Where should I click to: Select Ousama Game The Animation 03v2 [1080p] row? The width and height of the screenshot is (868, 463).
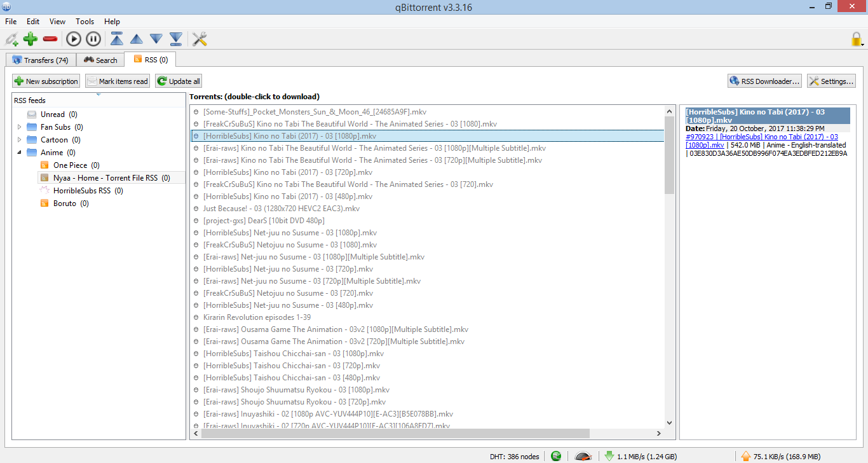pyautogui.click(x=427, y=329)
